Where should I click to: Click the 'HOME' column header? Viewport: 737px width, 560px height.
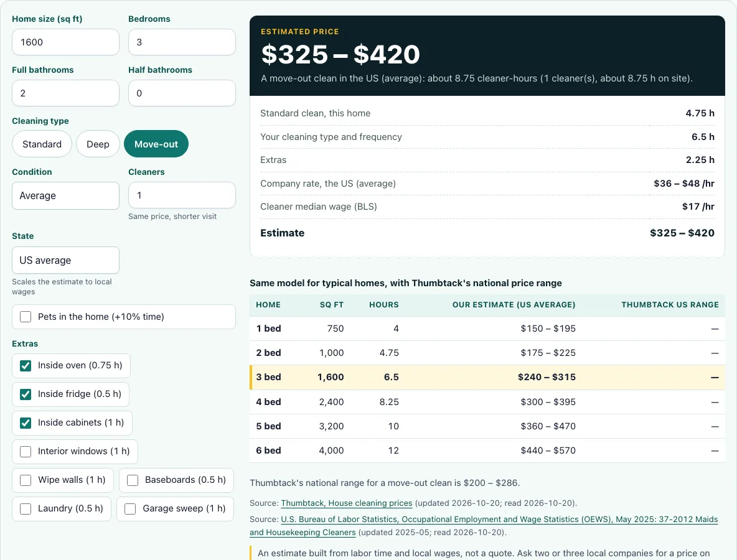[x=268, y=305]
